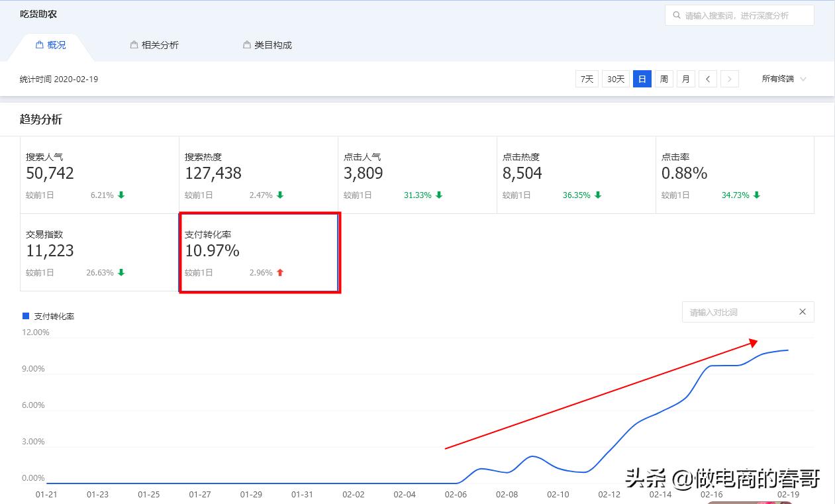This screenshot has height=504, width=835.
Task: Click the 概况 tab's bag icon
Action: tap(39, 44)
